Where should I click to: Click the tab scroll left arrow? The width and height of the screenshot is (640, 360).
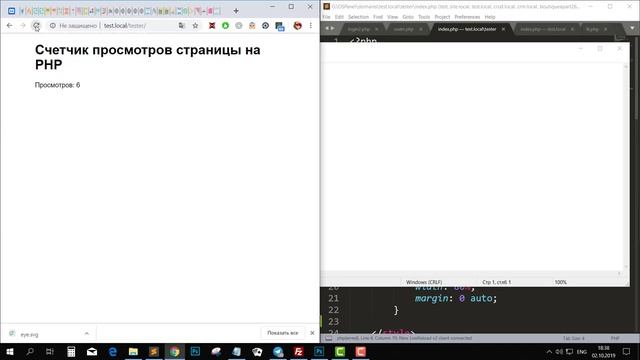327,29
